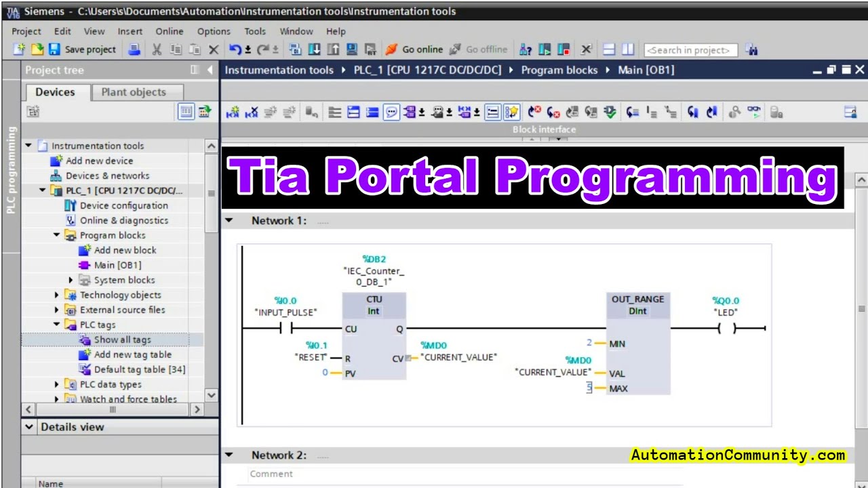868x488 pixels.
Task: Collapse the Project tree panel arrow
Action: [x=210, y=70]
